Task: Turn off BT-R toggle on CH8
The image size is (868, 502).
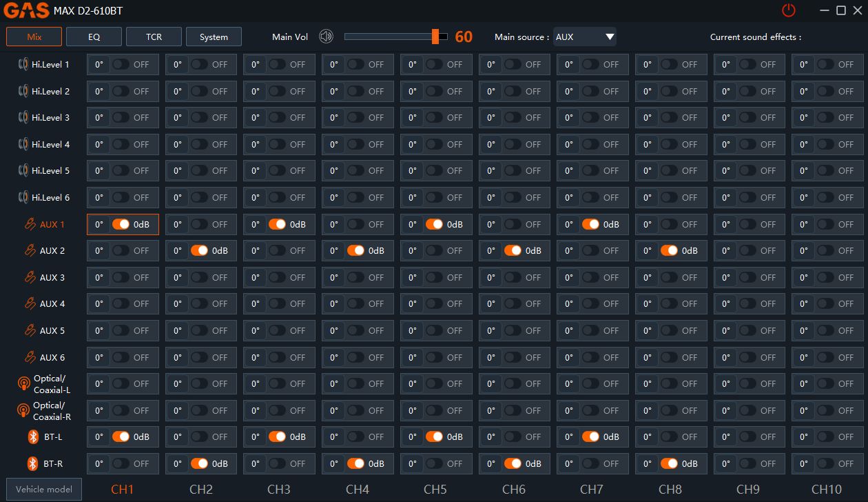Action: pos(669,463)
